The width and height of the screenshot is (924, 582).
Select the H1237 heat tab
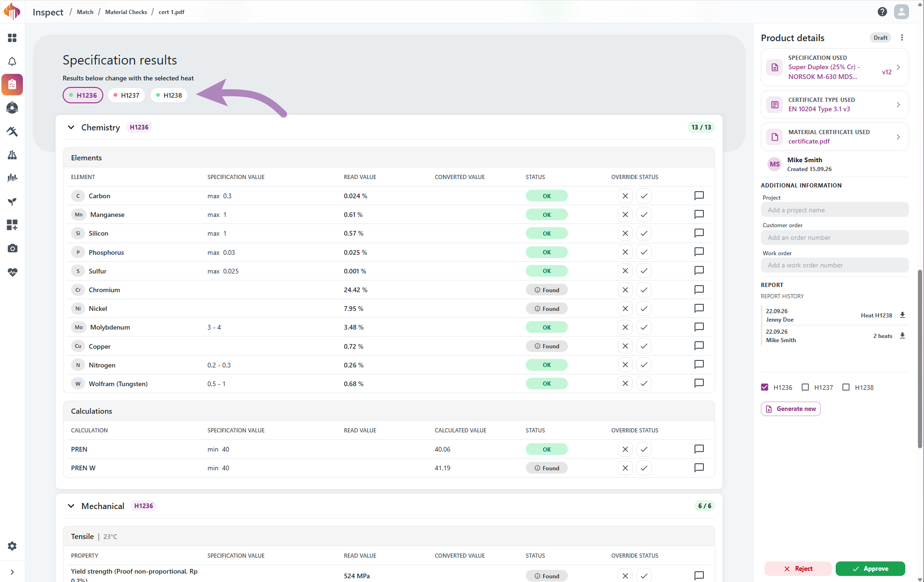click(x=127, y=95)
